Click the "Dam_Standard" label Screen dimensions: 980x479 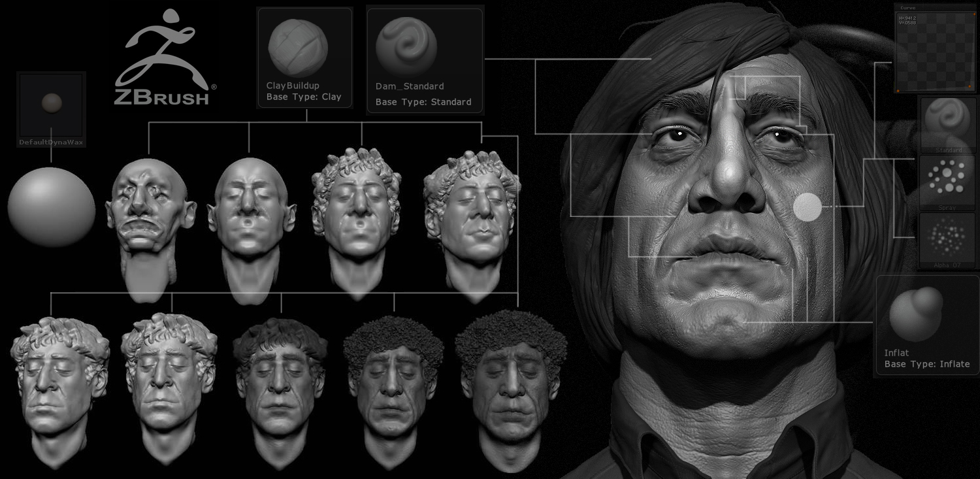coord(410,86)
